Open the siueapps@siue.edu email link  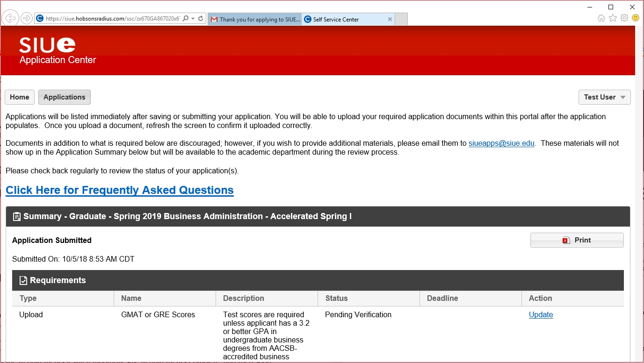(x=501, y=143)
